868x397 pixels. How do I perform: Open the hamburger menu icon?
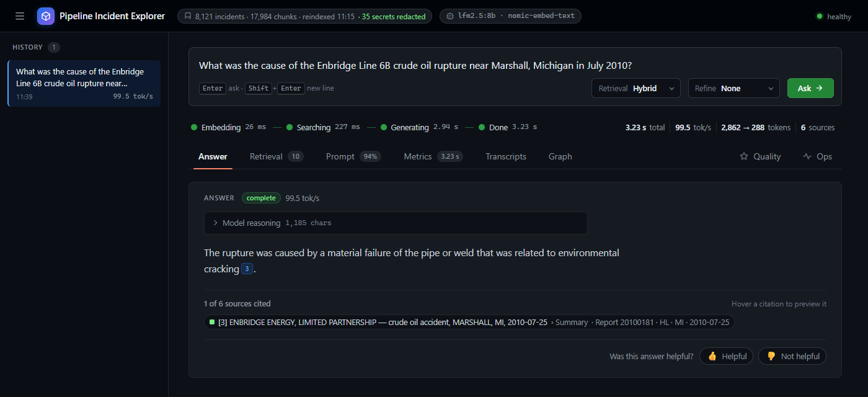click(20, 16)
